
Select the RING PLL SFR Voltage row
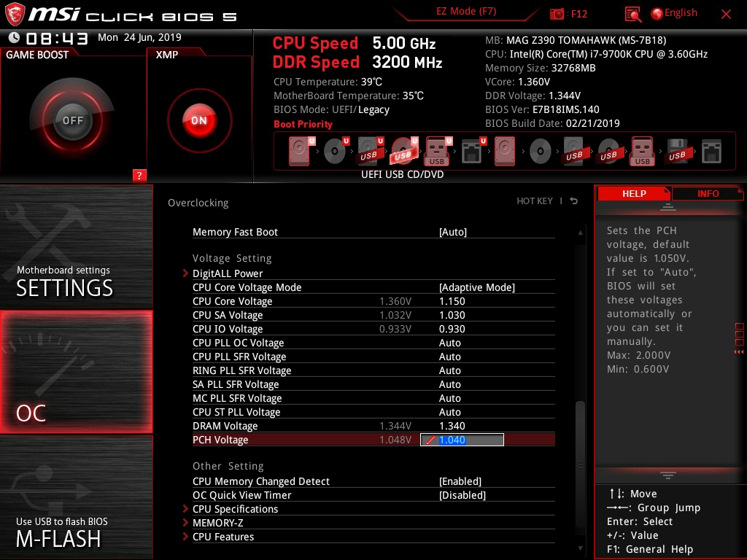[373, 370]
